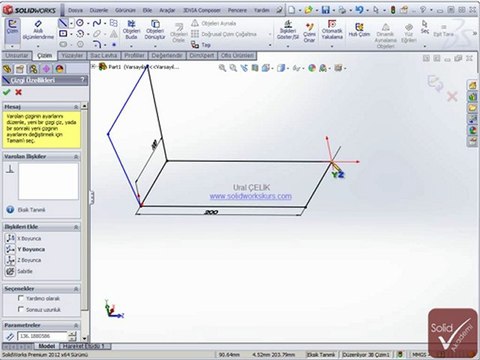This screenshot has height=360, width=480.
Task: Open the FeatureManager design tree tab
Action: pyautogui.click(x=7, y=69)
